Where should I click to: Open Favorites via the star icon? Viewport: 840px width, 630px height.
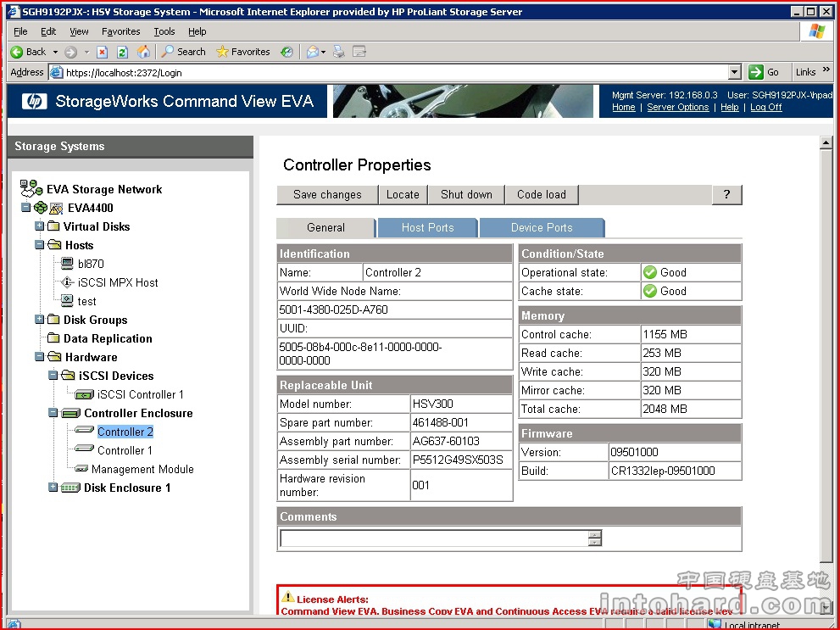[x=222, y=52]
